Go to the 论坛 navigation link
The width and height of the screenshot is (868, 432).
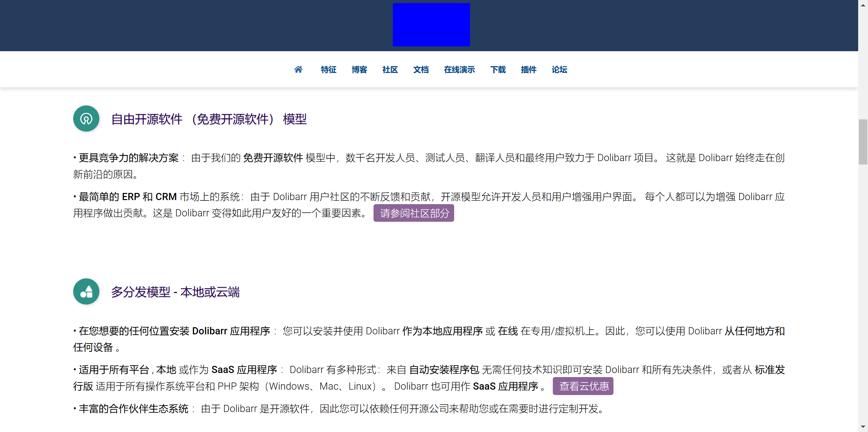click(560, 70)
